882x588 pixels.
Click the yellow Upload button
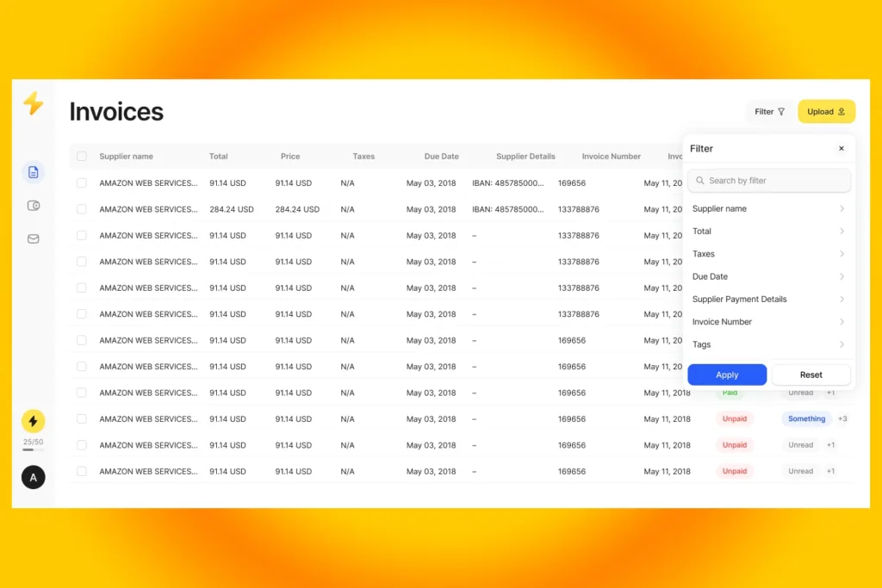coord(826,112)
